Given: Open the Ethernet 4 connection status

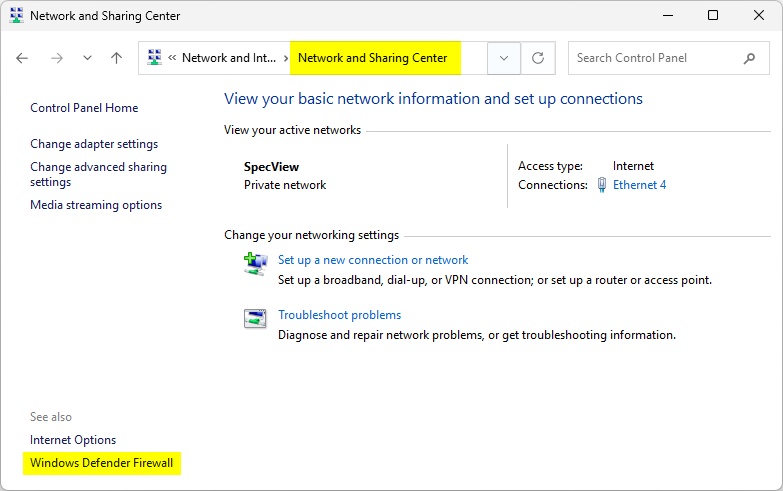Looking at the screenshot, I should (x=639, y=185).
